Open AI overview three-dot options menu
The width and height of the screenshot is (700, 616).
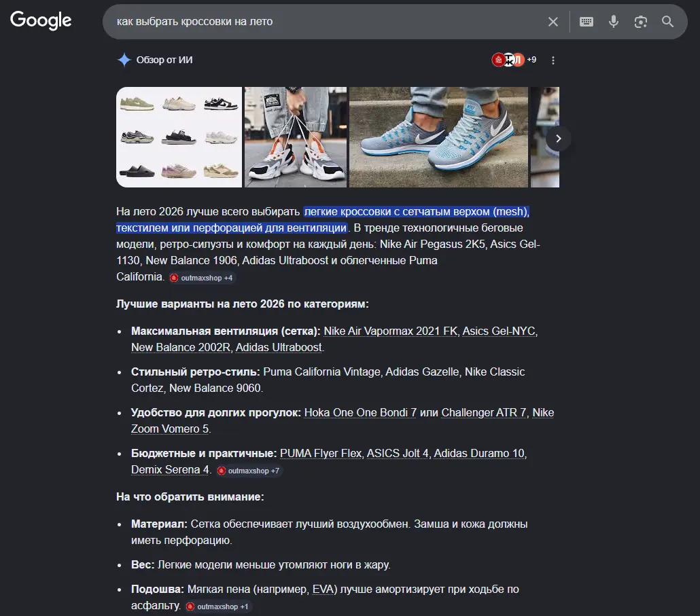[553, 60]
